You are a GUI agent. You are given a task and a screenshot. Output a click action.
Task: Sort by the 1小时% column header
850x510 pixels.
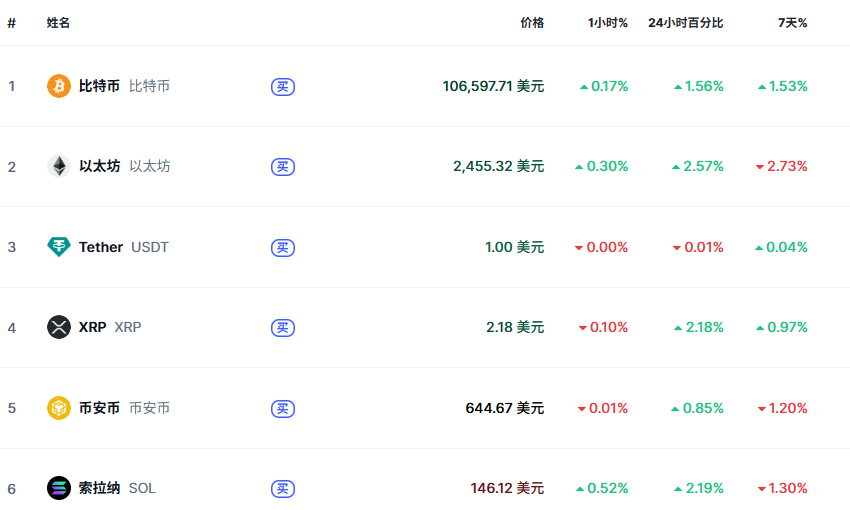click(x=608, y=23)
